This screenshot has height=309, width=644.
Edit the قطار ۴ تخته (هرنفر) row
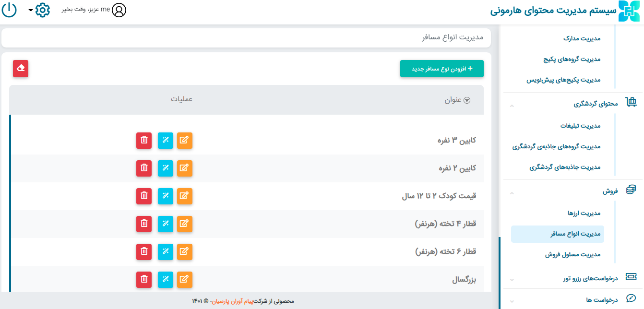[x=184, y=224]
